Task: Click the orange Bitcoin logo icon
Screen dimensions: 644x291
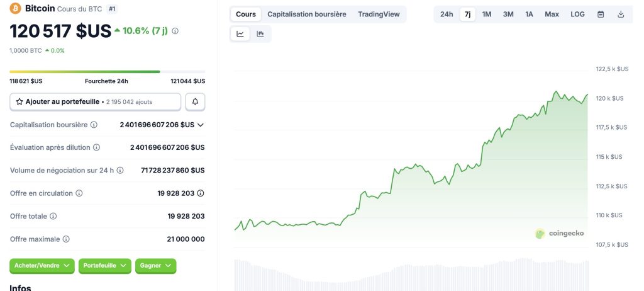Action: (15, 9)
